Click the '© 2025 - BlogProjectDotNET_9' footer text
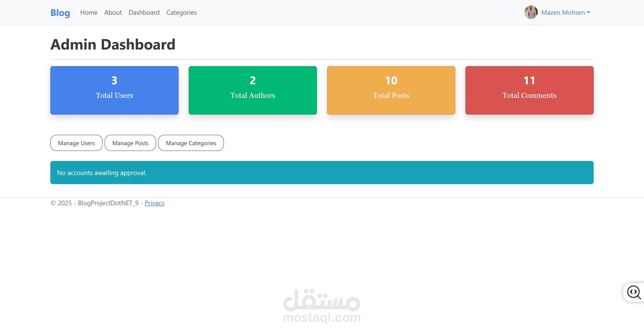This screenshot has height=331, width=644. (94, 203)
